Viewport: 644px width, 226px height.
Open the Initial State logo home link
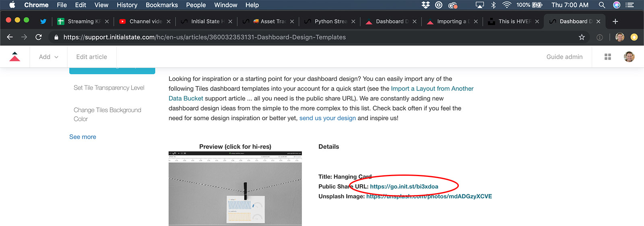point(15,57)
